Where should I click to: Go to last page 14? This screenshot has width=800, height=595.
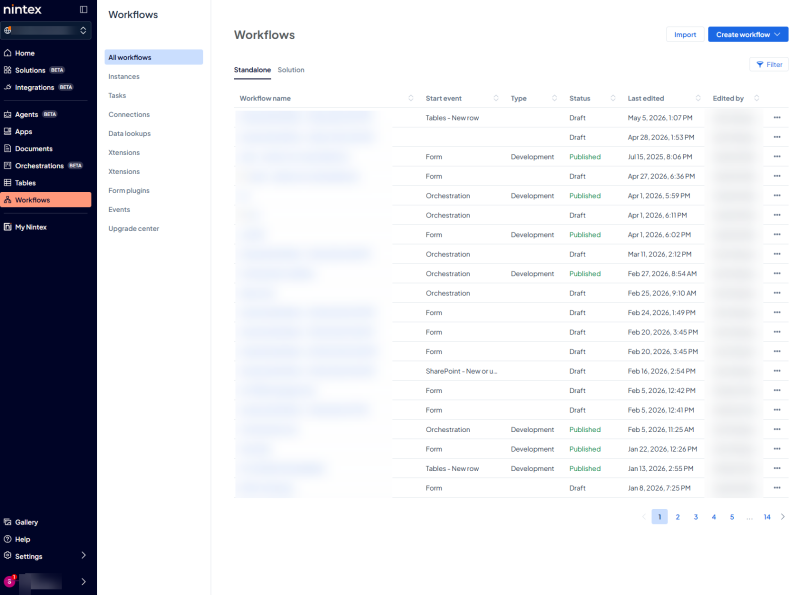click(x=767, y=517)
